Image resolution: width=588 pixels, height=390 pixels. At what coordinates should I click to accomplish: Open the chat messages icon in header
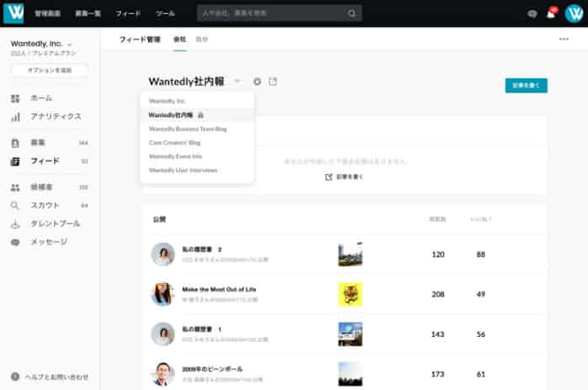pos(532,14)
